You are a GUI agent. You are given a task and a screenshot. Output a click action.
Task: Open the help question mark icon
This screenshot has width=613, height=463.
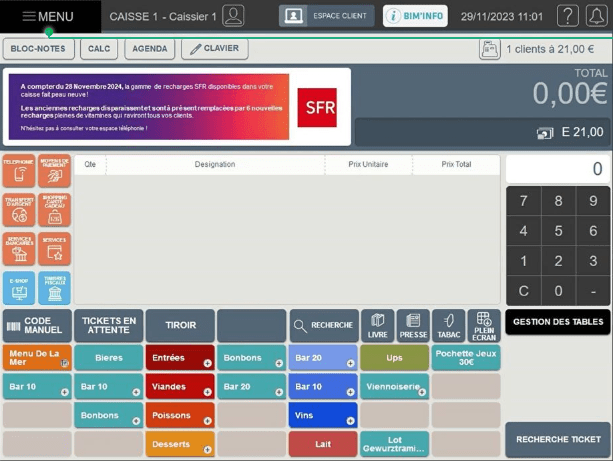point(568,16)
